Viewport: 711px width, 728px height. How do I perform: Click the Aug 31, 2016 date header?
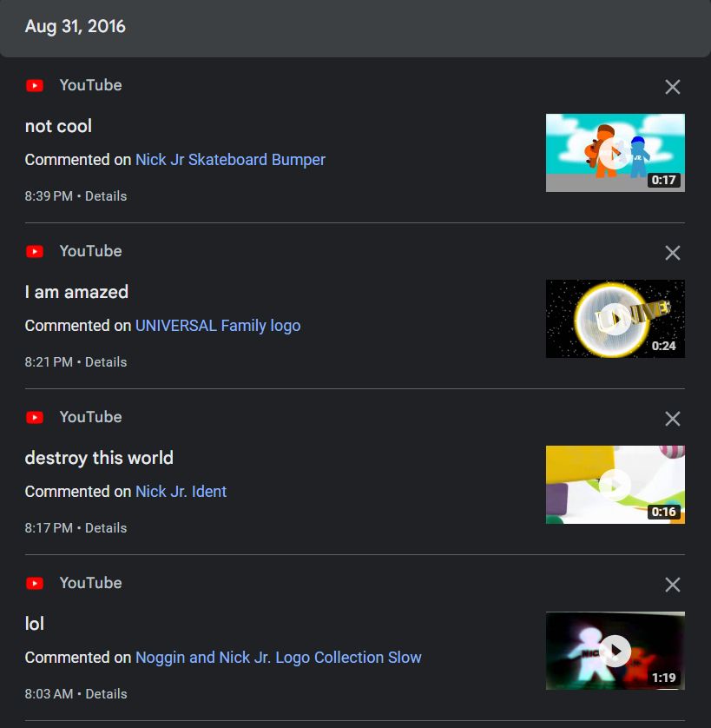pyautogui.click(x=76, y=26)
